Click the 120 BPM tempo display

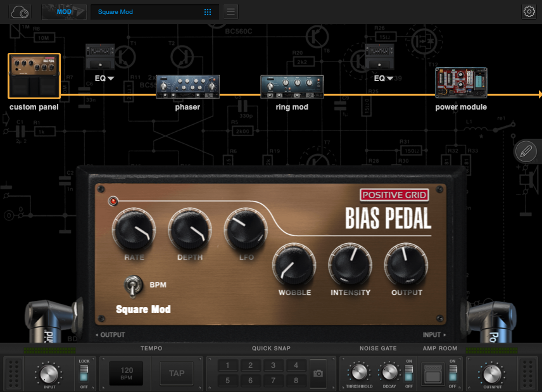126,374
